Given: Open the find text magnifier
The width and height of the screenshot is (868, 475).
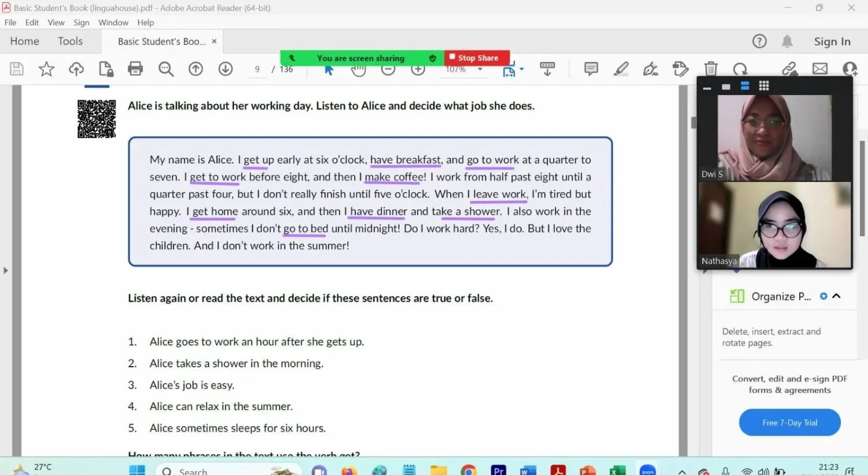Looking at the screenshot, I should click(x=166, y=69).
